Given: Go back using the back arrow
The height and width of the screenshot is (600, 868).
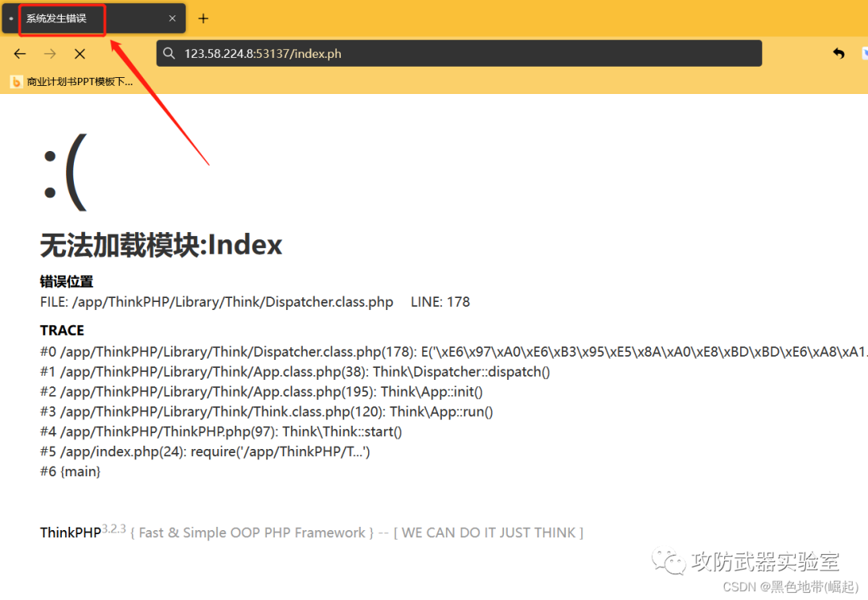Looking at the screenshot, I should [20, 54].
